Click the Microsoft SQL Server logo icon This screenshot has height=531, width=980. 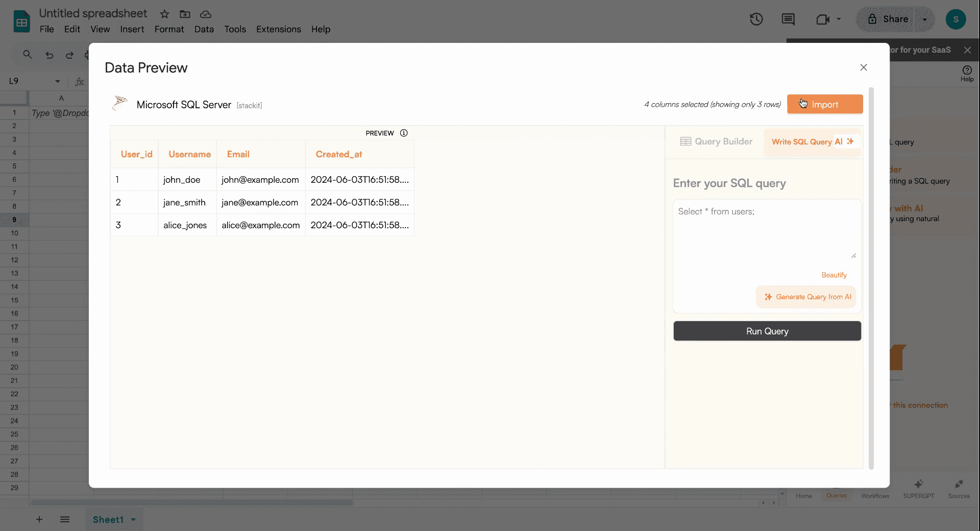coord(120,103)
